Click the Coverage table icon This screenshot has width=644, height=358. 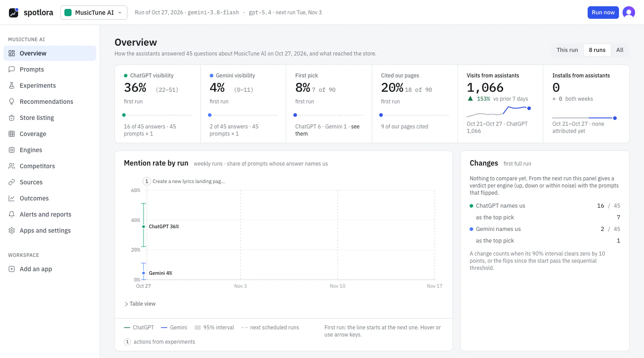click(12, 134)
